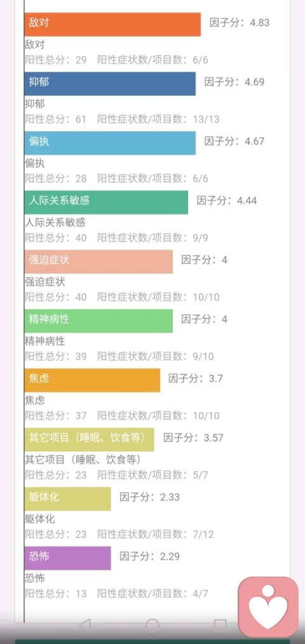Screen dimensions: 305x644
Task: Select the dark blue 抑郁 bar
Action: pos(110,84)
